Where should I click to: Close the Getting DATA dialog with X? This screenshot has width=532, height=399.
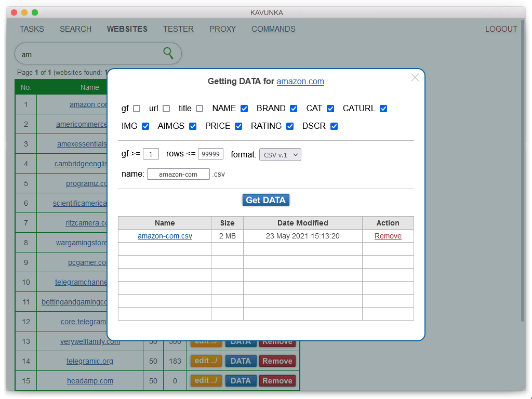pyautogui.click(x=415, y=78)
